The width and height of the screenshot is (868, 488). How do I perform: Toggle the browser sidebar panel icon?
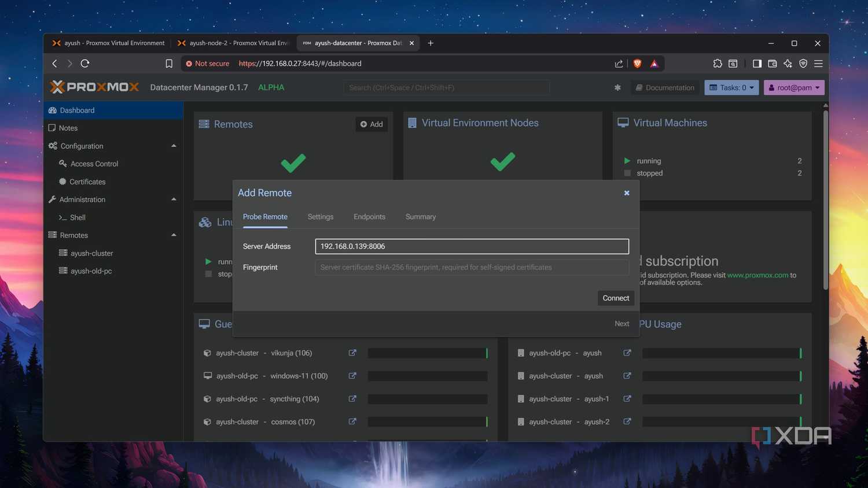pyautogui.click(x=757, y=64)
